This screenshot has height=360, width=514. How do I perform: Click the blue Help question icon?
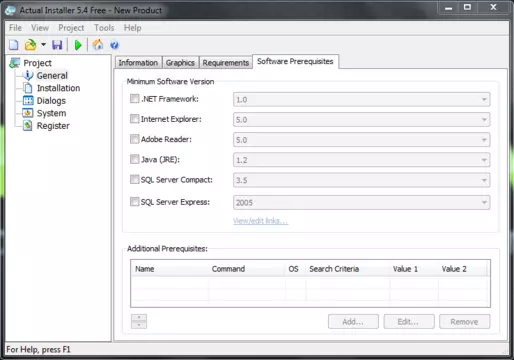114,45
